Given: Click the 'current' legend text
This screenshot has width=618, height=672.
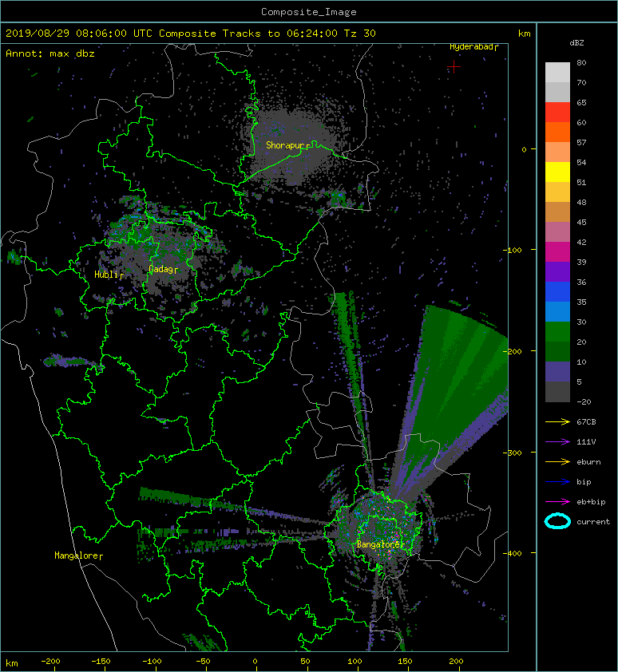Looking at the screenshot, I should tap(593, 522).
